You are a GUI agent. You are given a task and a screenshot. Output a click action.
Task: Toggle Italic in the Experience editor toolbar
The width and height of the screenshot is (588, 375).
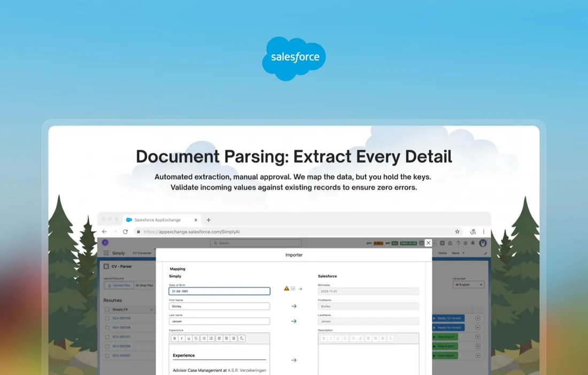point(182,338)
